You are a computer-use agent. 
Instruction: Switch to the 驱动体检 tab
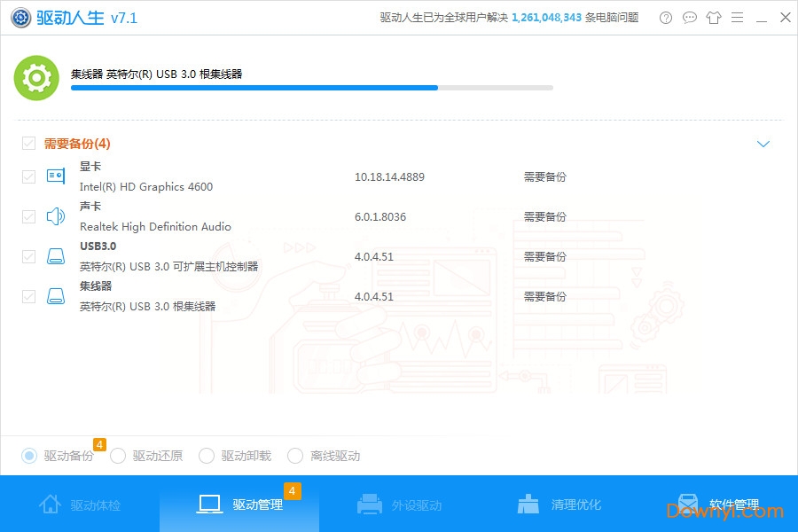(x=80, y=505)
